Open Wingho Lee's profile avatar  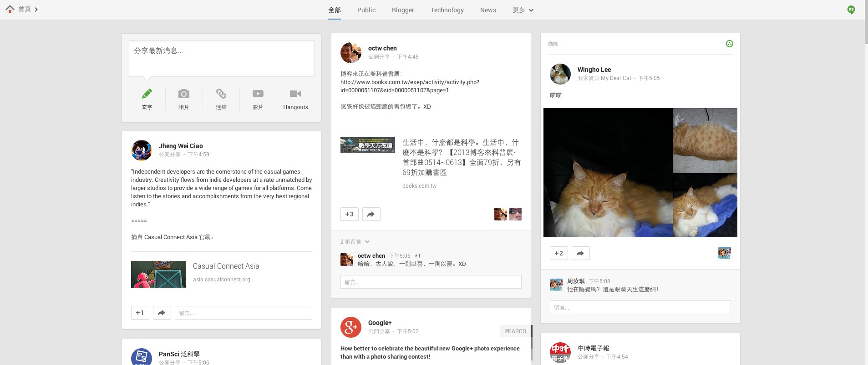[560, 74]
